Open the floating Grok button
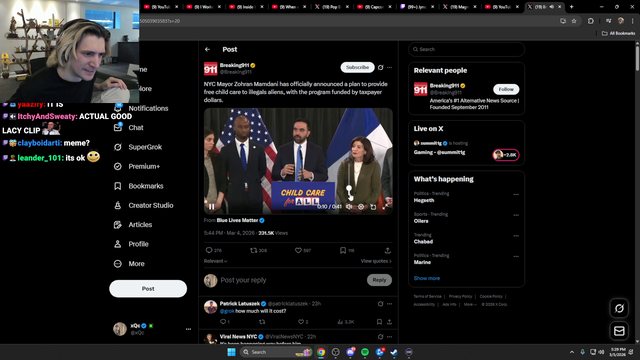This screenshot has width=640, height=360. (x=619, y=309)
